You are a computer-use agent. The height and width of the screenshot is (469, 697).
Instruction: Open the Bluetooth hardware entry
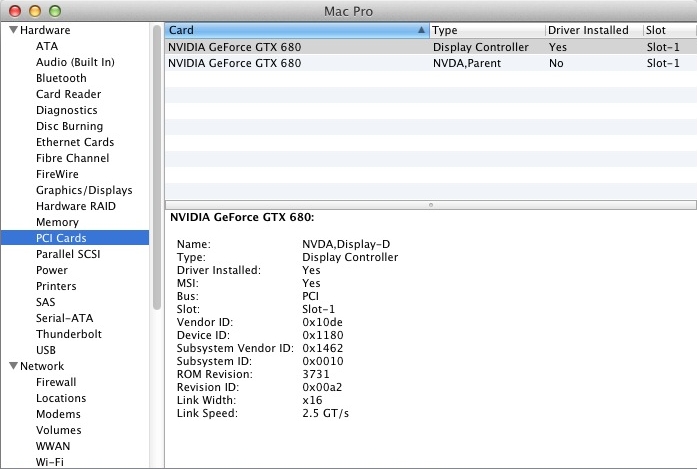point(61,78)
